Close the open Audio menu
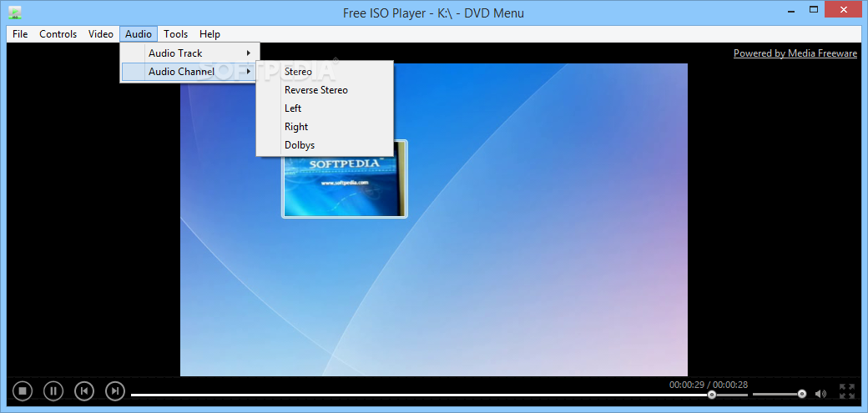This screenshot has height=413, width=868. click(139, 33)
